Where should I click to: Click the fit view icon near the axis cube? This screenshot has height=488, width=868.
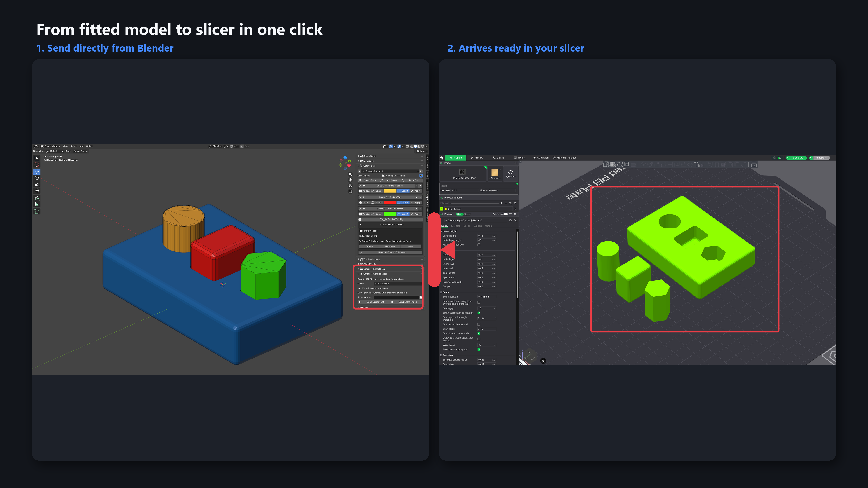543,361
